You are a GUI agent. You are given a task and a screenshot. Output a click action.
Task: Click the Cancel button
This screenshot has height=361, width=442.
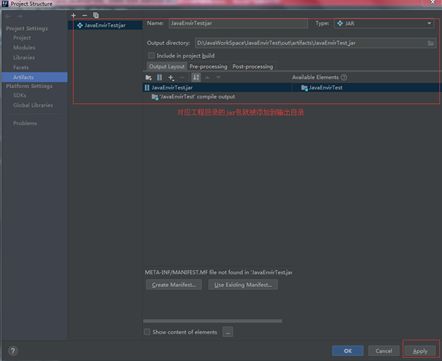[384, 351]
